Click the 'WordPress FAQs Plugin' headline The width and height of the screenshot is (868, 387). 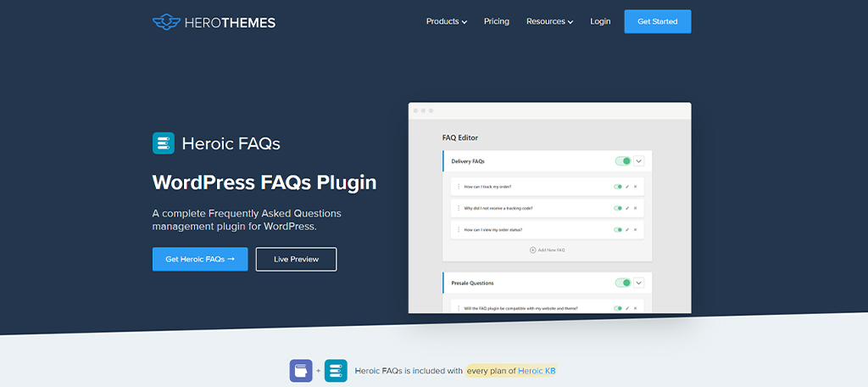[264, 182]
